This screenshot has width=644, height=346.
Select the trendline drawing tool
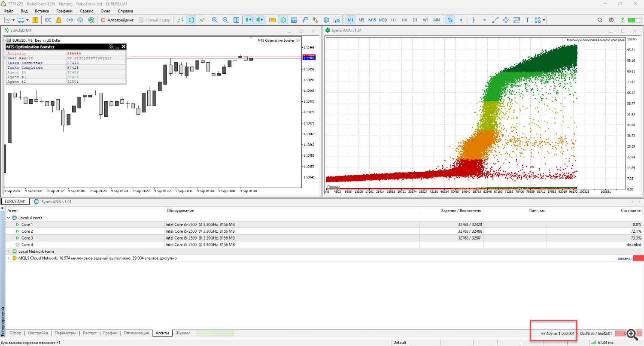click(495, 20)
